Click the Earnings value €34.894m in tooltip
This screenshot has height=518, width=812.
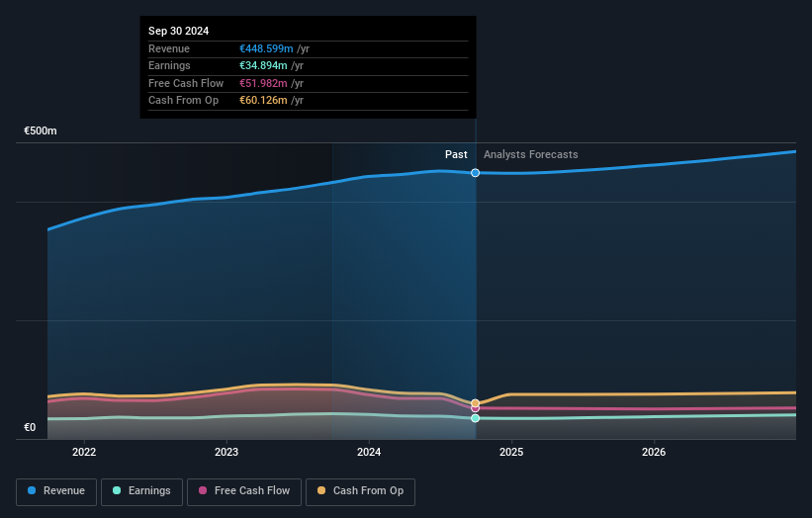pos(263,65)
